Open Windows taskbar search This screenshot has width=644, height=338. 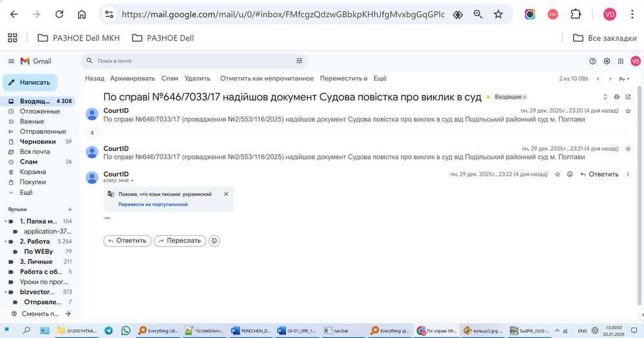click(26, 331)
